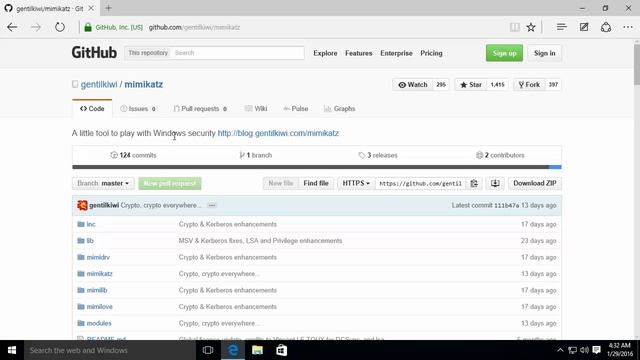The height and width of the screenshot is (360, 640).
Task: Click the Find file button
Action: point(316,183)
